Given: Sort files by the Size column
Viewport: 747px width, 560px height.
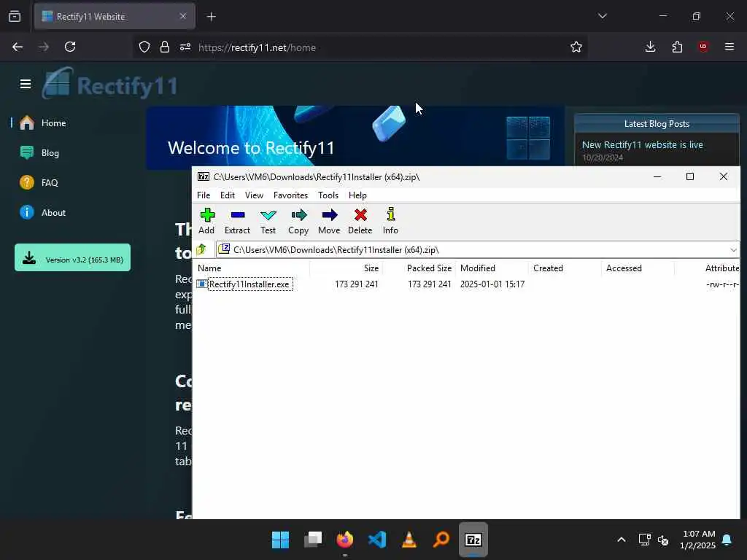Looking at the screenshot, I should 347,268.
